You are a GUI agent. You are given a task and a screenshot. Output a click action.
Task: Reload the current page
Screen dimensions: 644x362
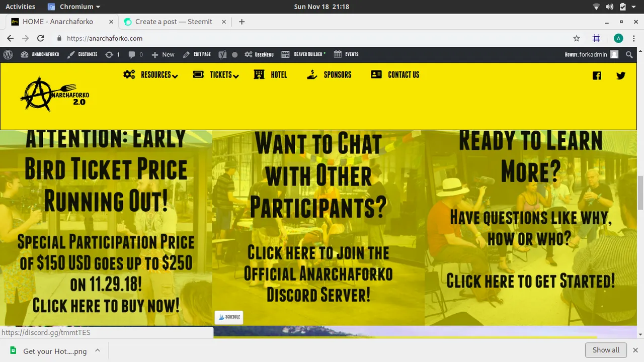click(x=41, y=38)
